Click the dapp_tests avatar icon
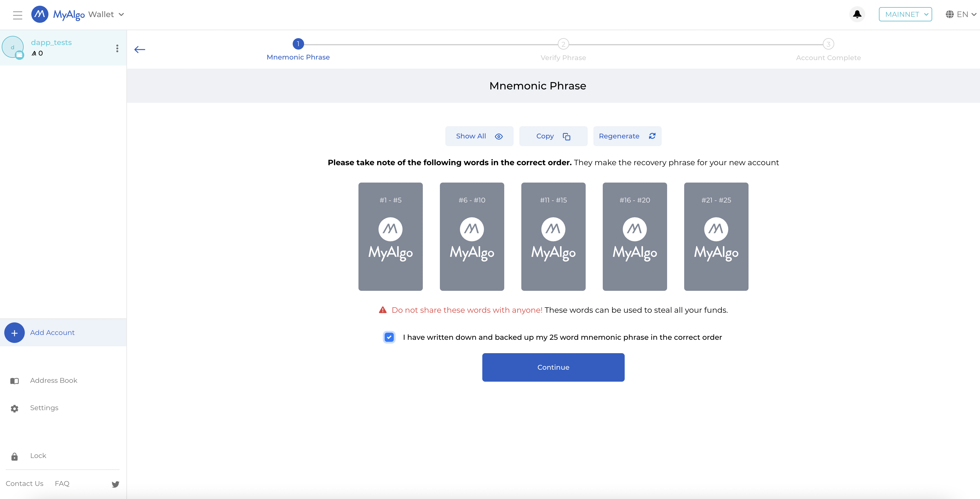 (13, 47)
